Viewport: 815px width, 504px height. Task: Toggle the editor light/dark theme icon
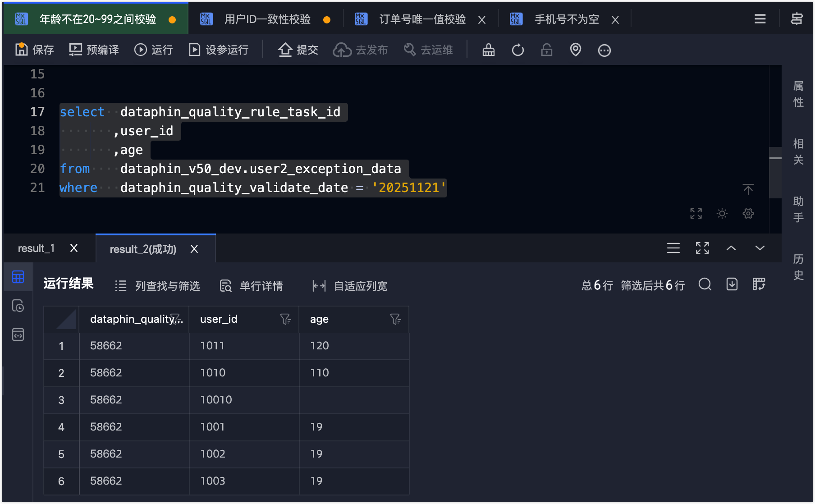point(722,213)
